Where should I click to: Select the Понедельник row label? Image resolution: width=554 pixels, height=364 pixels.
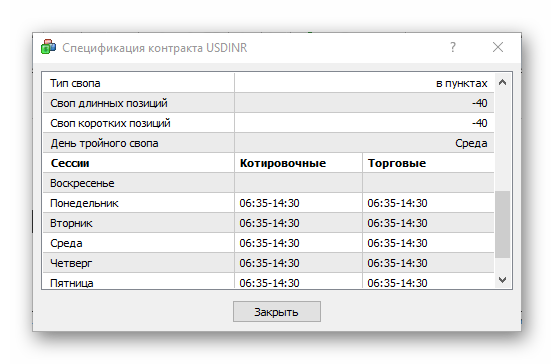(84, 203)
